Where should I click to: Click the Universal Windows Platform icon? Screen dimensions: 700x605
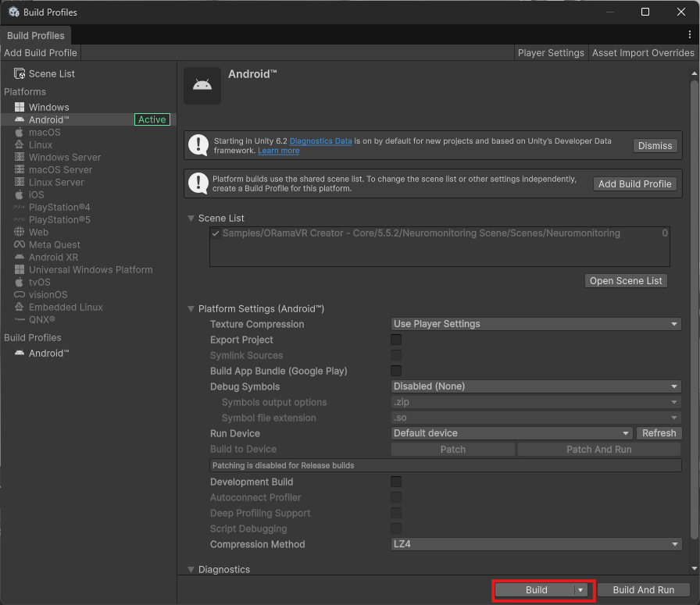click(x=20, y=269)
